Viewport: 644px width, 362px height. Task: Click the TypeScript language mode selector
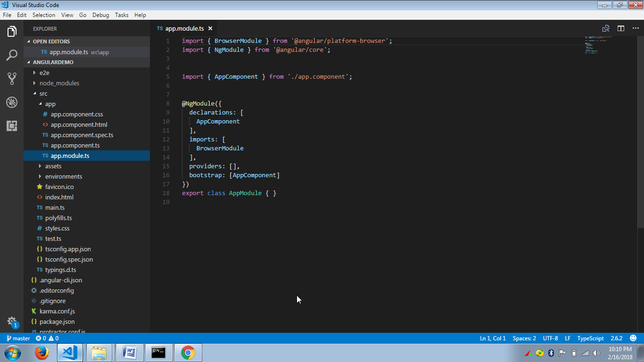point(590,338)
